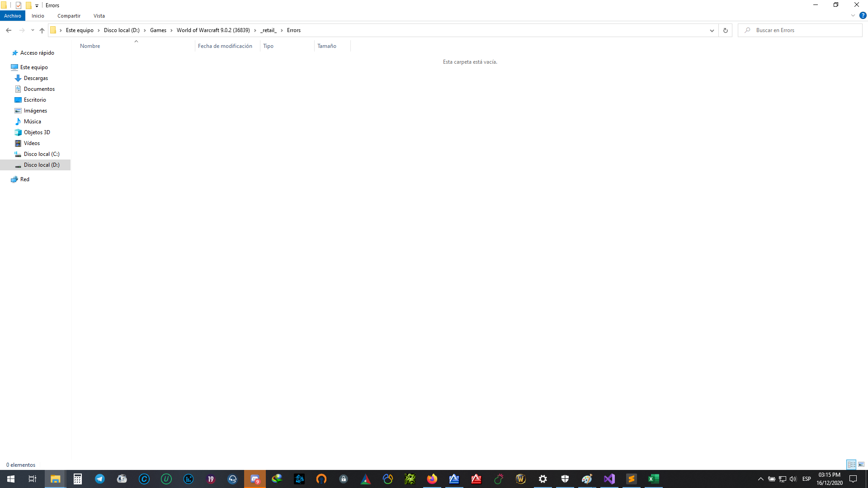Select Disco local (C:) in sidebar
Screen dimensions: 868x488
point(42,154)
